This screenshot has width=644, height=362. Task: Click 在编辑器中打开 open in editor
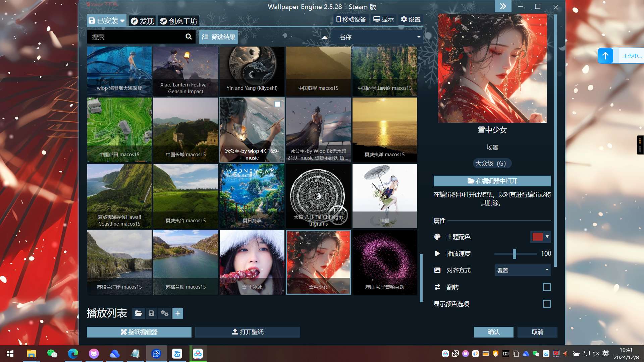[x=492, y=181]
